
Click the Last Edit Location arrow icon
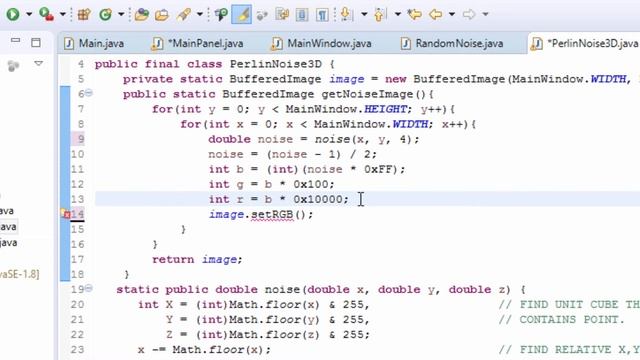(415, 15)
